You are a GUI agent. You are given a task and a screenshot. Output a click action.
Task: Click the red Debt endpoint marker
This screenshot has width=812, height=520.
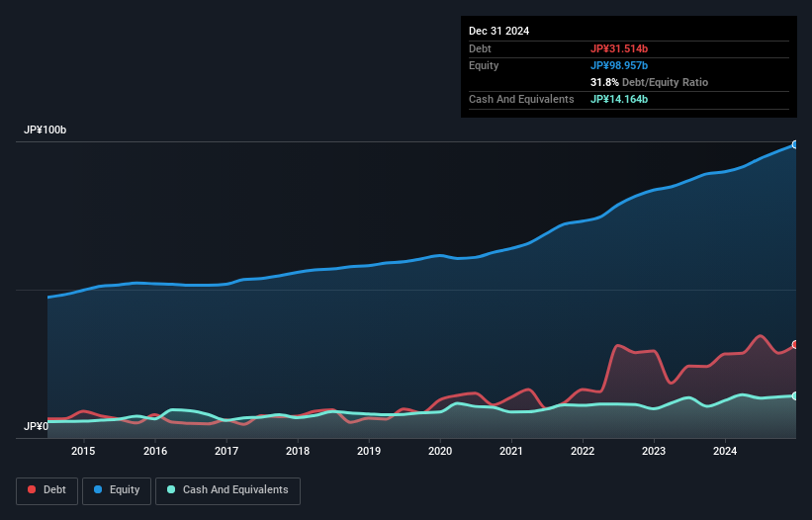click(x=795, y=345)
